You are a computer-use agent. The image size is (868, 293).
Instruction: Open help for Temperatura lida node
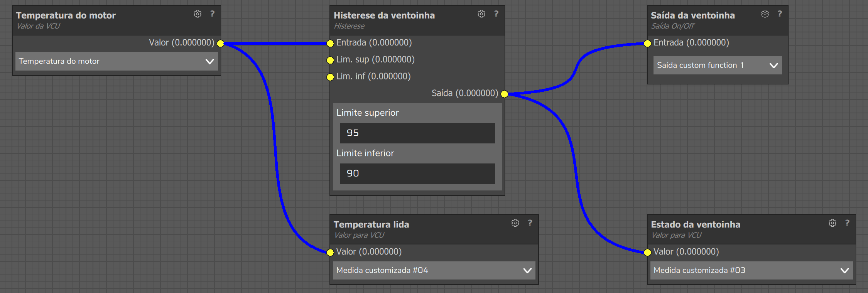[x=530, y=223]
